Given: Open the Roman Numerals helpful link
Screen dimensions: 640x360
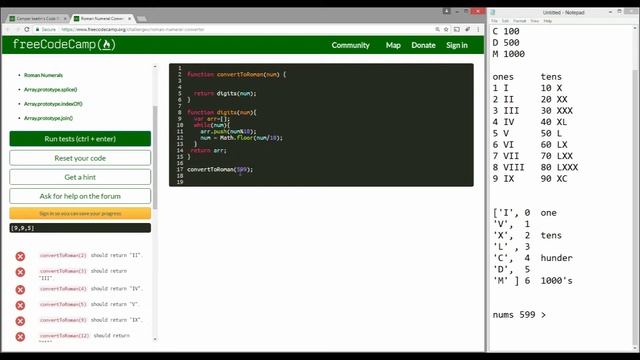Looking at the screenshot, I should [x=43, y=75].
